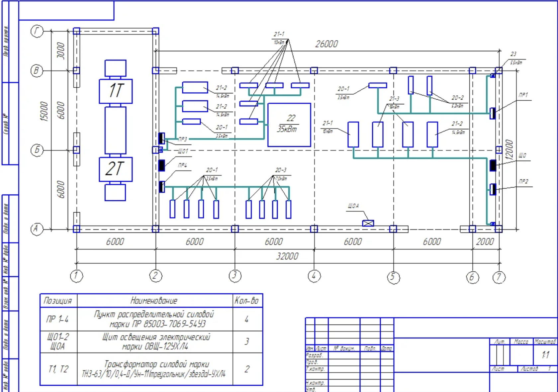Select the vertical 12000 dimension text
This screenshot has height=392, width=558.
tap(509, 149)
